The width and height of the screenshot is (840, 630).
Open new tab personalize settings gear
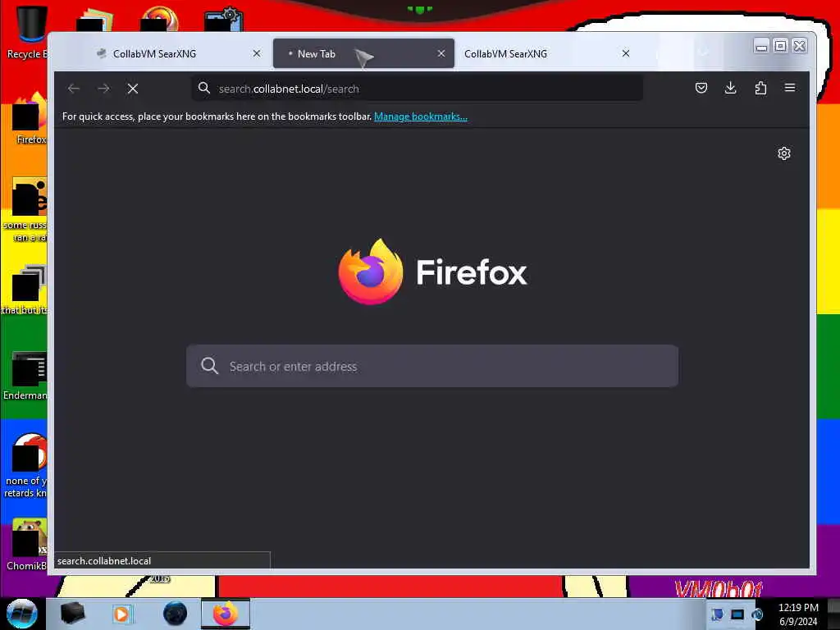point(783,153)
